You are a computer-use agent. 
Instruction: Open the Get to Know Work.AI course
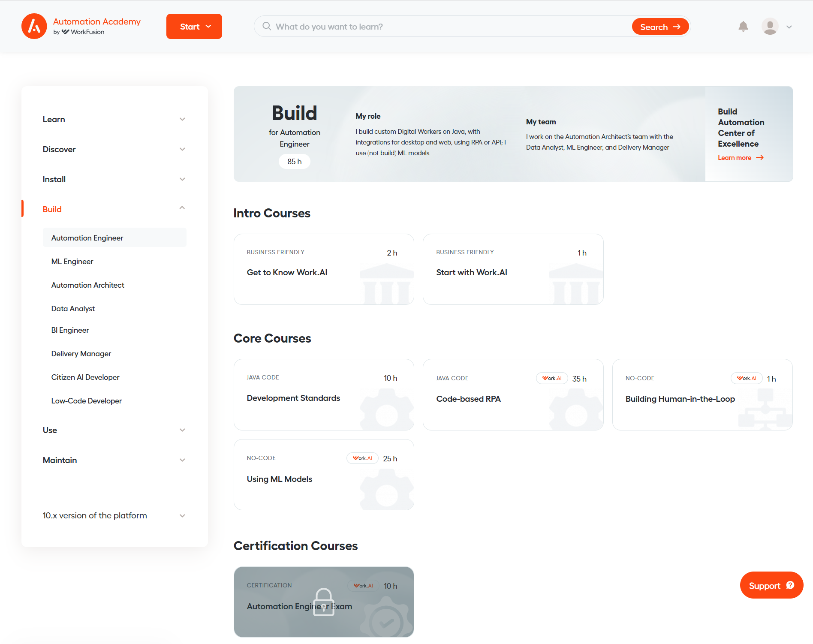point(324,269)
